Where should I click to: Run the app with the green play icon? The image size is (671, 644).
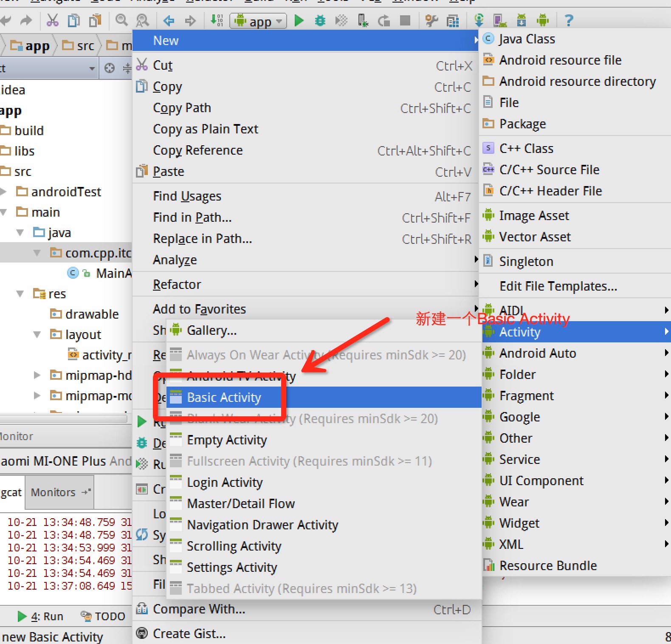pos(299,20)
